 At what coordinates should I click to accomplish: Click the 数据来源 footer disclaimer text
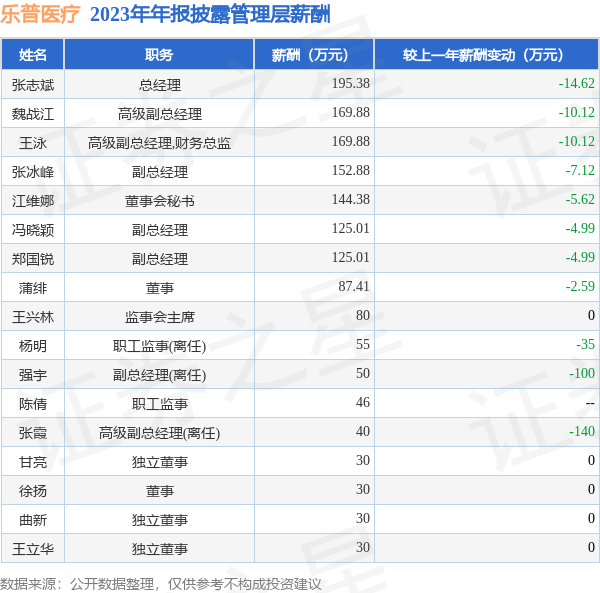[161, 583]
